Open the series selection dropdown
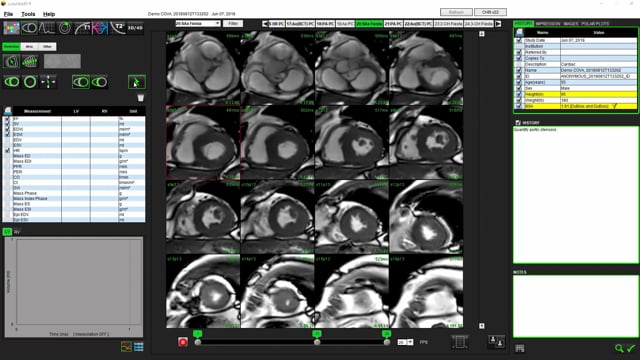640x360 pixels. click(x=198, y=24)
